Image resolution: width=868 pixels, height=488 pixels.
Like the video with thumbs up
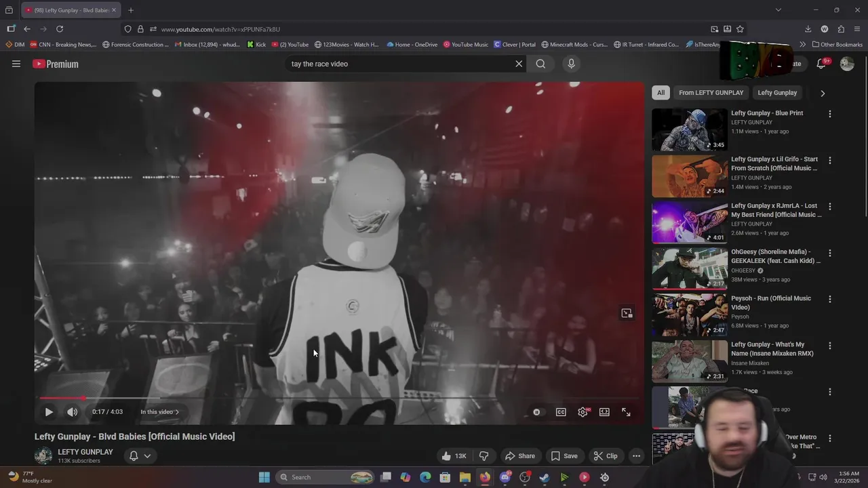454,456
